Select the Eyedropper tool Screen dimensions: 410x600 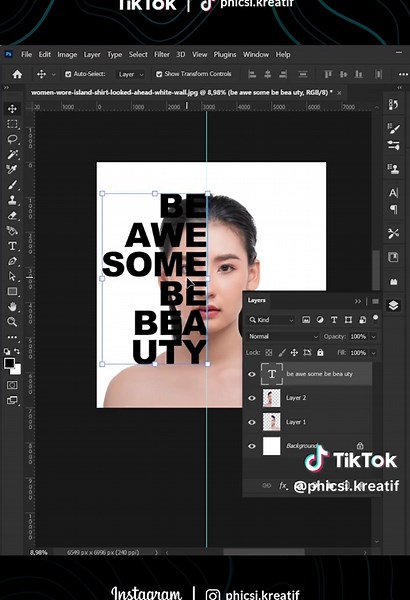coord(12,170)
